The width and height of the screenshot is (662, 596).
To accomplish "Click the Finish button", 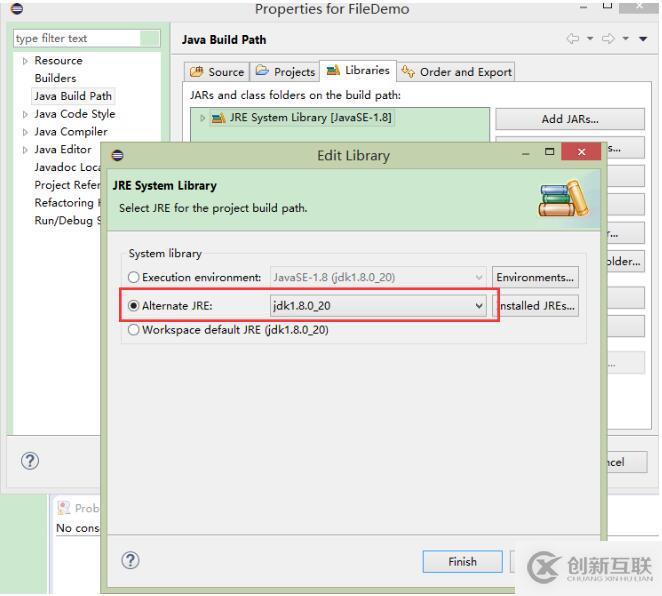I will (x=463, y=562).
